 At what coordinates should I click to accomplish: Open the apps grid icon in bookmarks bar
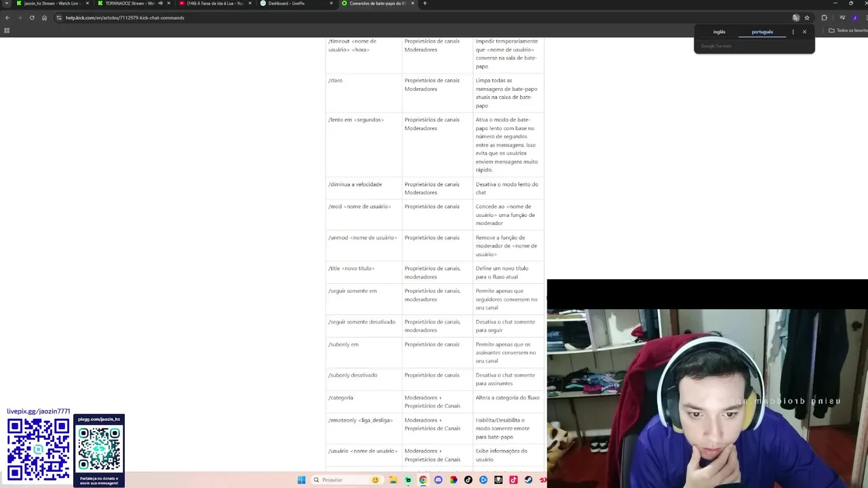pos(7,30)
